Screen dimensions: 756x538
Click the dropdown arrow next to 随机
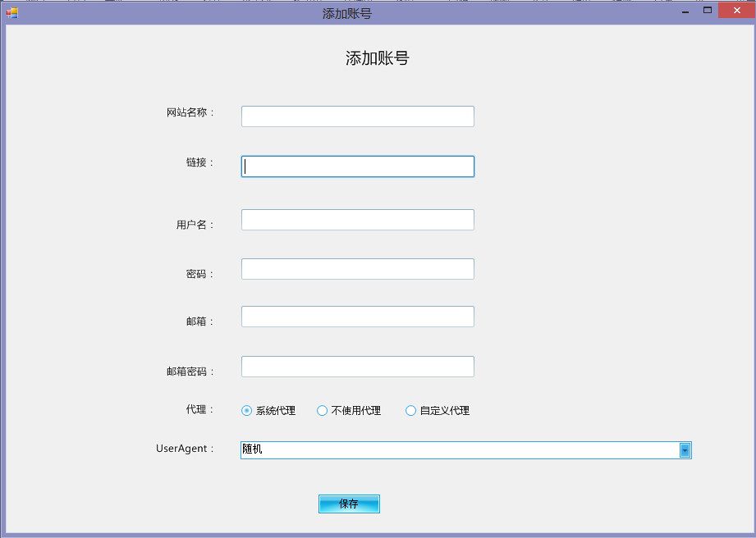pyautogui.click(x=685, y=449)
